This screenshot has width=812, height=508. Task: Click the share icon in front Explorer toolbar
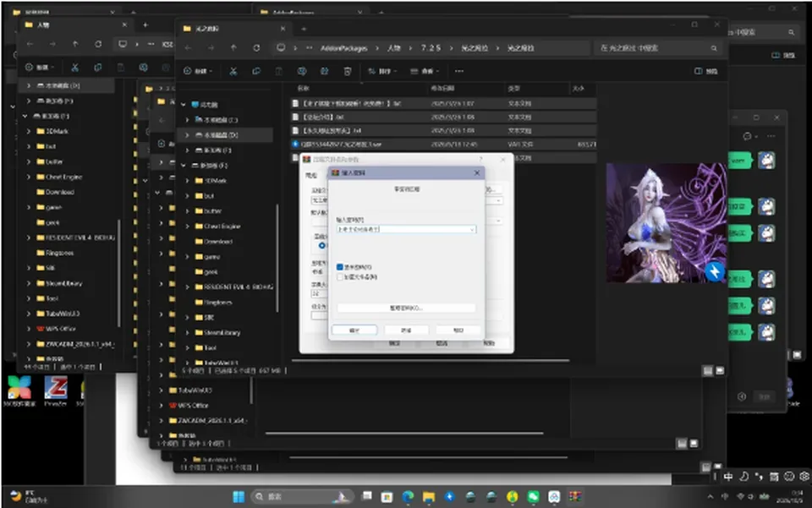(325, 71)
